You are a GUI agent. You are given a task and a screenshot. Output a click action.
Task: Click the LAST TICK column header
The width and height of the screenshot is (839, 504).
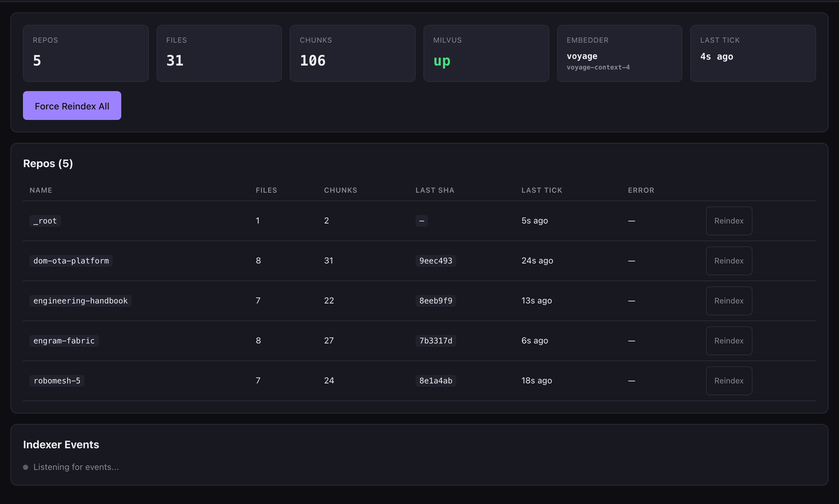(x=542, y=191)
